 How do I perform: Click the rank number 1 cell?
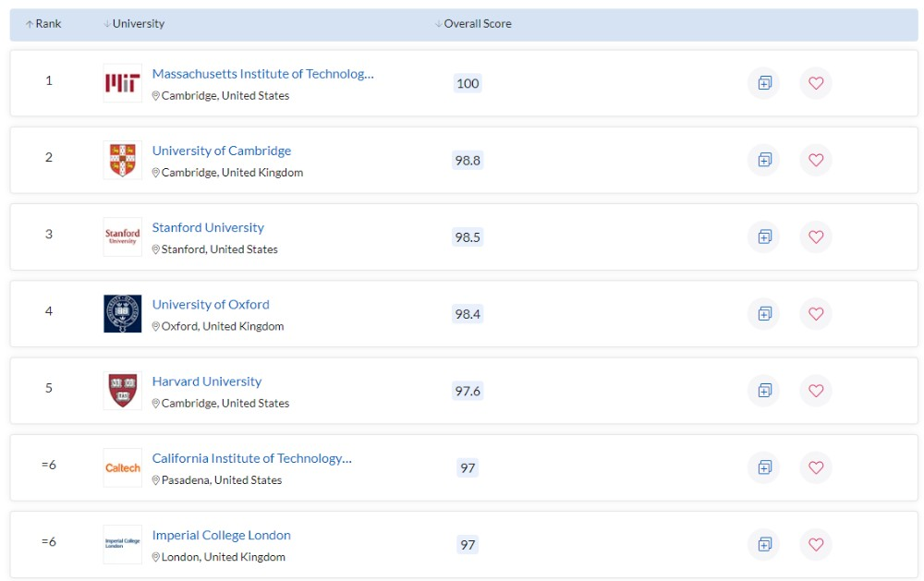tap(49, 80)
